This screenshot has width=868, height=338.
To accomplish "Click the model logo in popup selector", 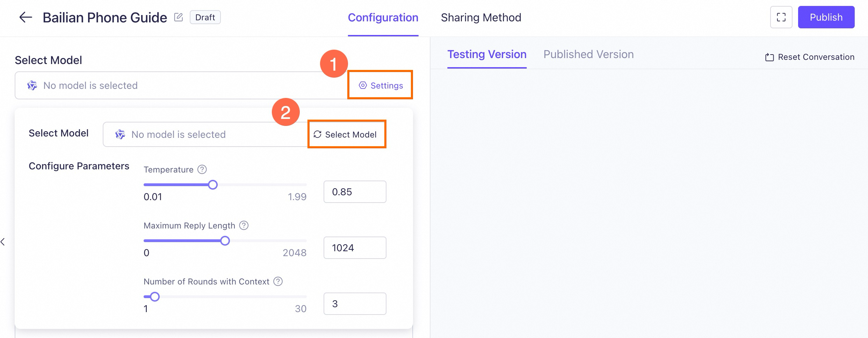I will click(x=120, y=134).
